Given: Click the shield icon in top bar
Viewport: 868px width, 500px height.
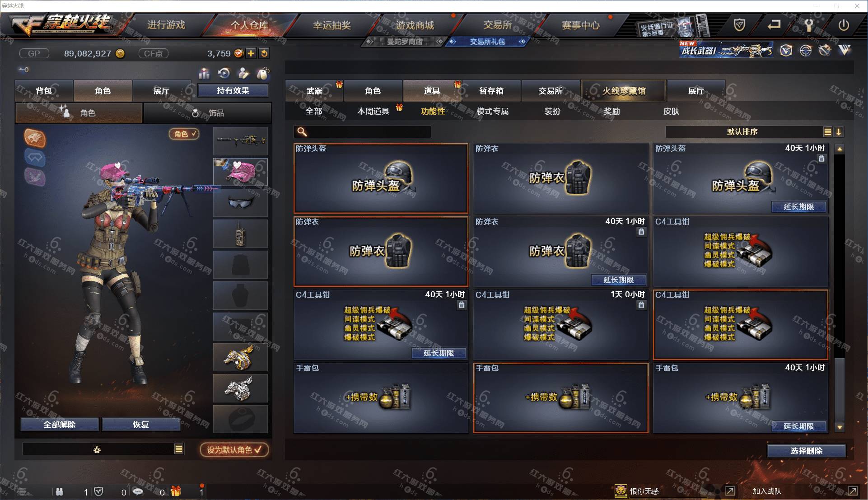Looking at the screenshot, I should coord(739,25).
